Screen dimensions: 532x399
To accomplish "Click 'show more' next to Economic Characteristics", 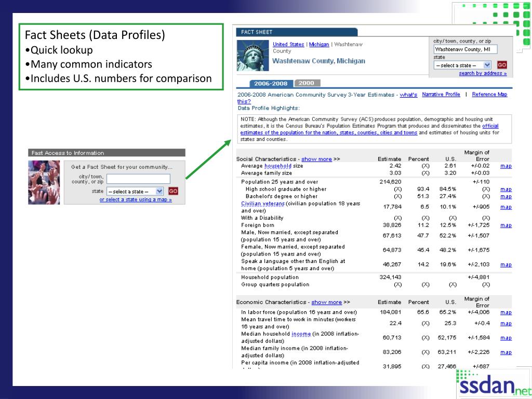I will coord(326,302).
